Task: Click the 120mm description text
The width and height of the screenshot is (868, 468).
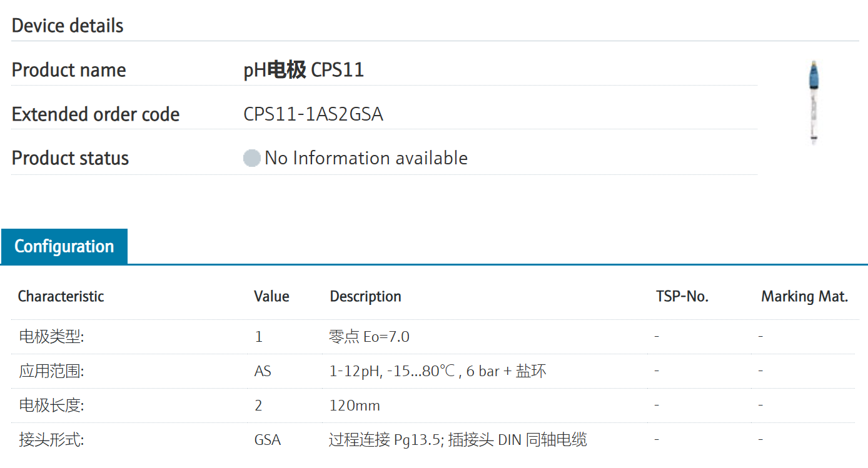Action: point(355,406)
